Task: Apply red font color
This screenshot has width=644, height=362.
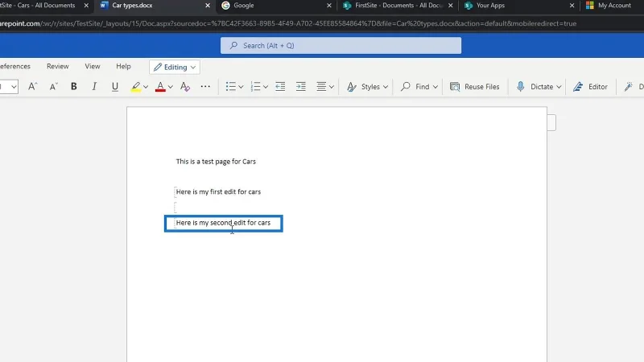Action: point(160,87)
